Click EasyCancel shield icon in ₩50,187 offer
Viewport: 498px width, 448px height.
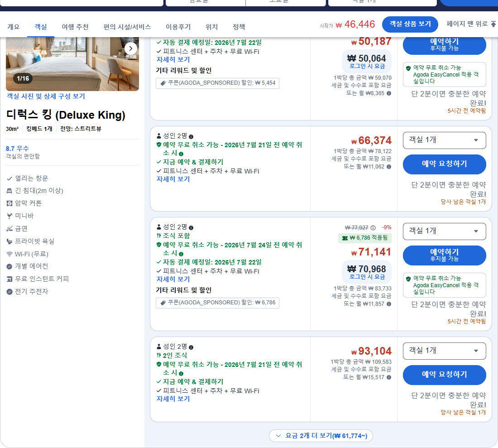pyautogui.click(x=408, y=68)
